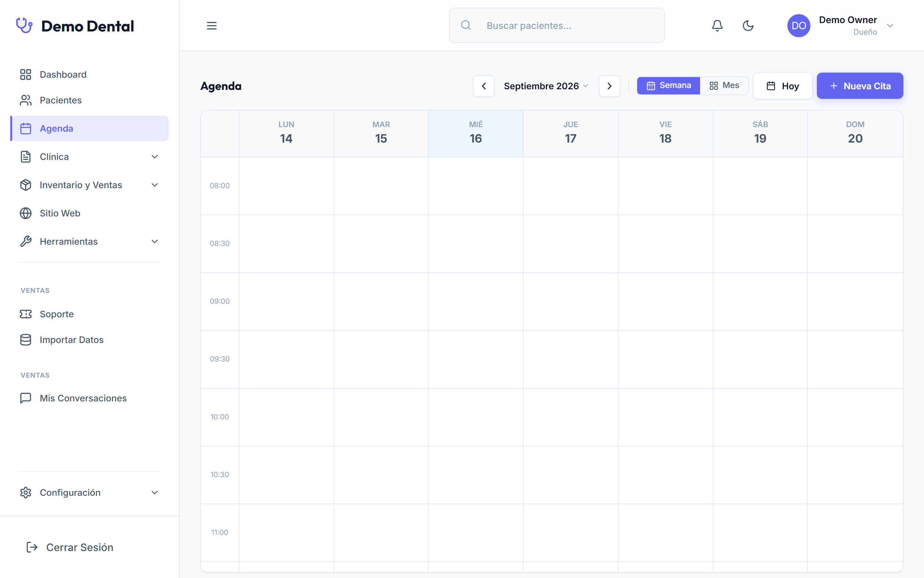Open the notifications bell
Image resolution: width=924 pixels, height=578 pixels.
click(x=717, y=26)
